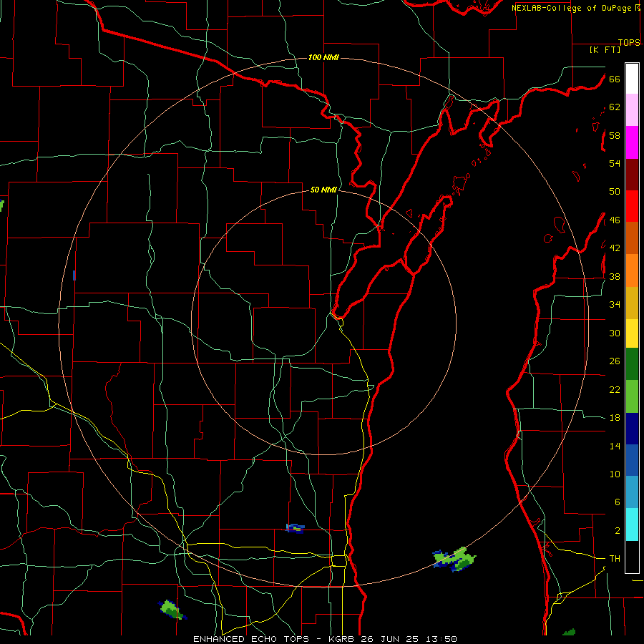Click the legend value 50

click(615, 192)
